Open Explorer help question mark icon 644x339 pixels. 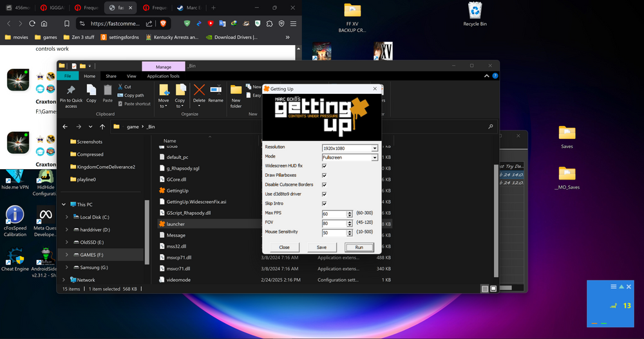tap(495, 76)
